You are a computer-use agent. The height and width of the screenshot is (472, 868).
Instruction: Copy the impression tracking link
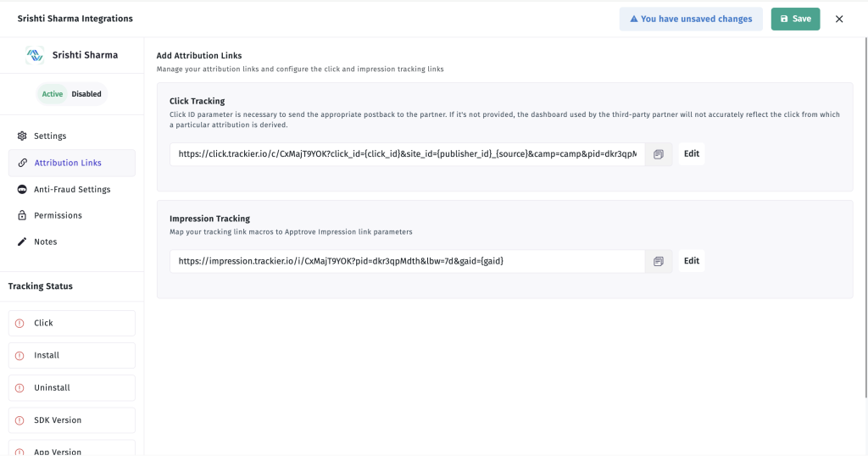point(658,262)
